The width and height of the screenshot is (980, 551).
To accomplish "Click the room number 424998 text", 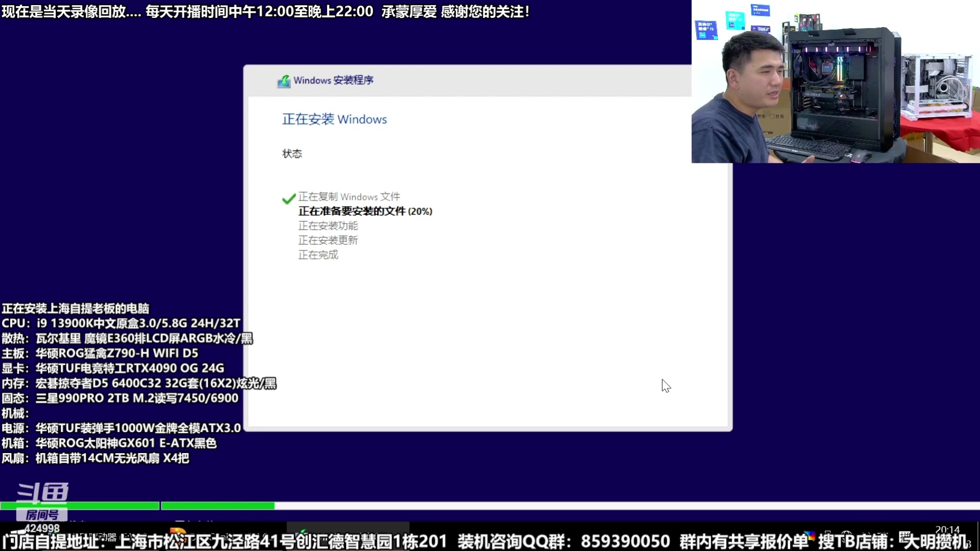I will point(42,529).
